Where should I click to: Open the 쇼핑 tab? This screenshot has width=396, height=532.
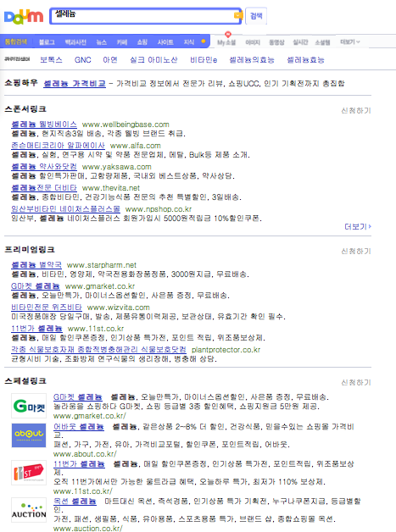tap(142, 42)
